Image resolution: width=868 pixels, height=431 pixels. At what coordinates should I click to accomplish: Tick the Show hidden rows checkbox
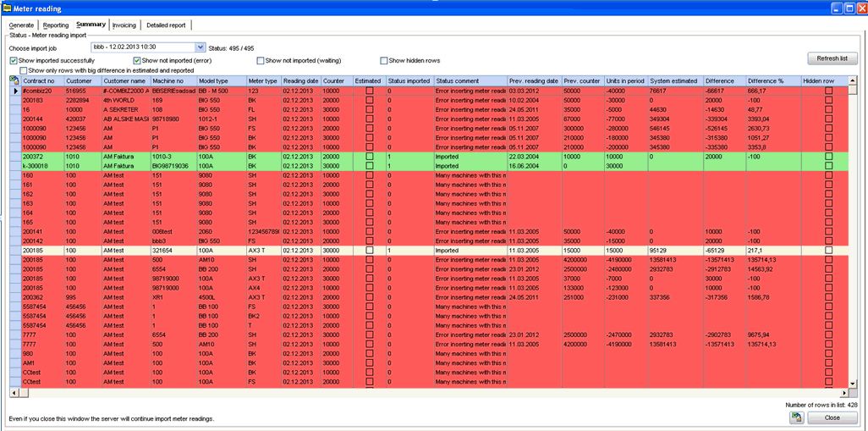(x=384, y=61)
